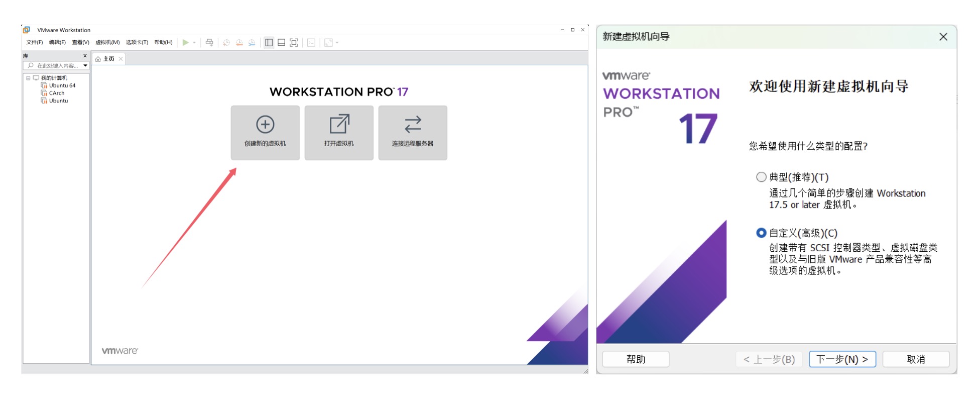This screenshot has width=980, height=410.
Task: Open the 编辑(E) menu
Action: (57, 42)
